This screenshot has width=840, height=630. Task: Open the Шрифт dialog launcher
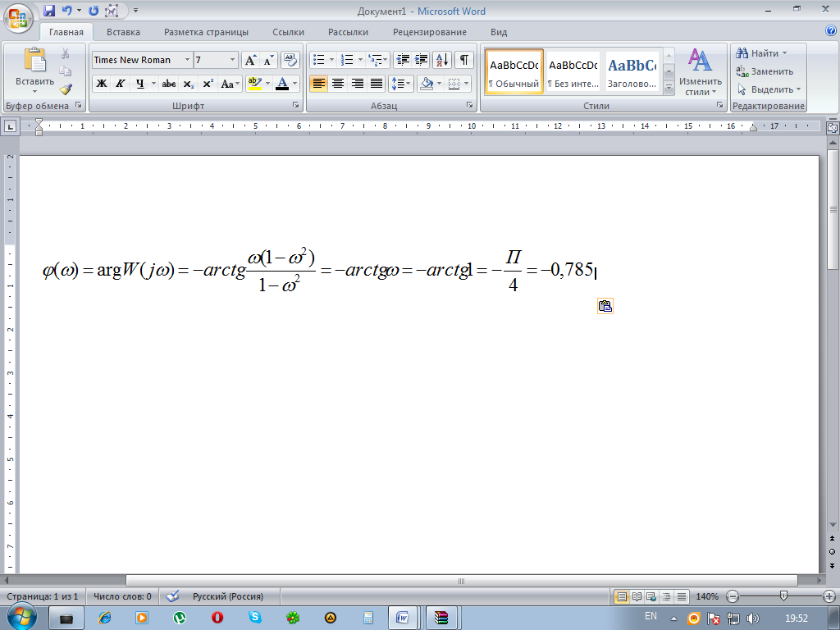295,106
